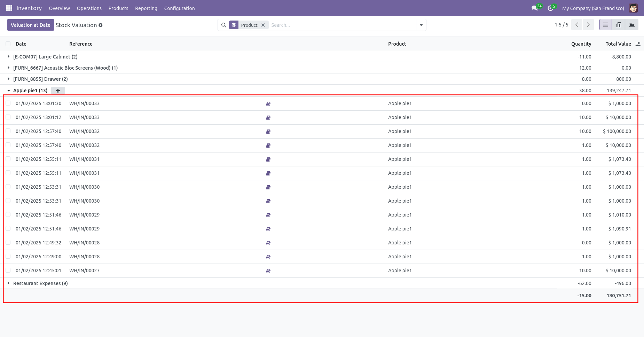Select the checkbox for WH/IN/00027 row
644x337 pixels.
click(8, 270)
